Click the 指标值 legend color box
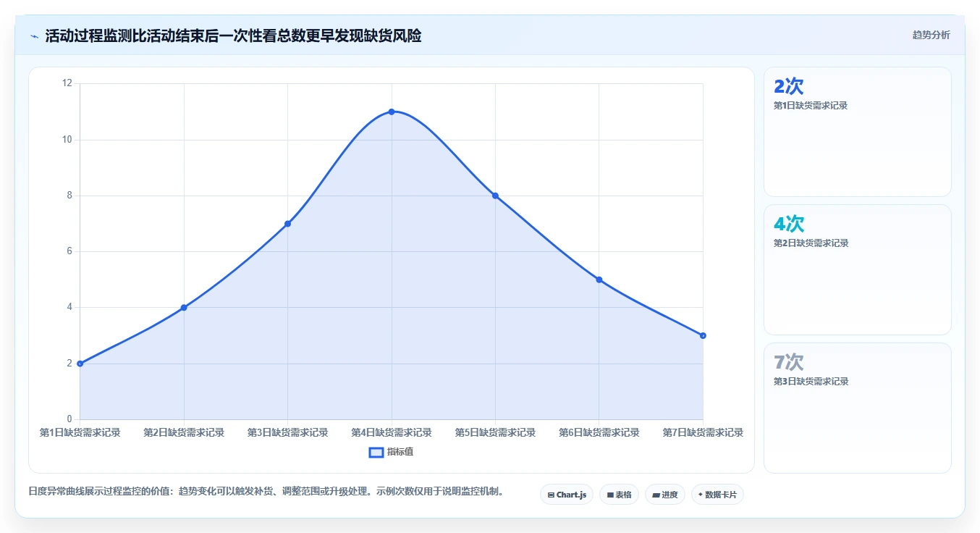This screenshot has height=533, width=980. [376, 452]
